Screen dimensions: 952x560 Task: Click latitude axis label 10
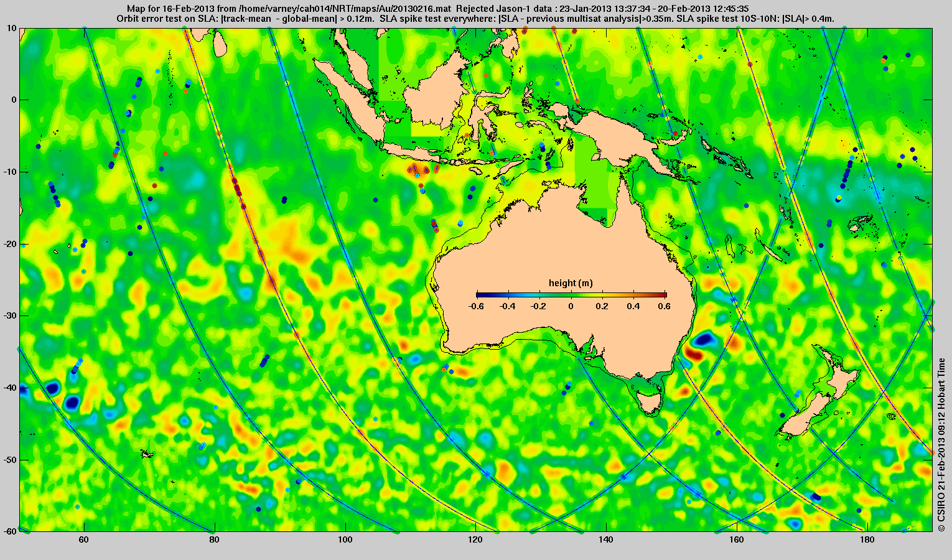(12, 28)
